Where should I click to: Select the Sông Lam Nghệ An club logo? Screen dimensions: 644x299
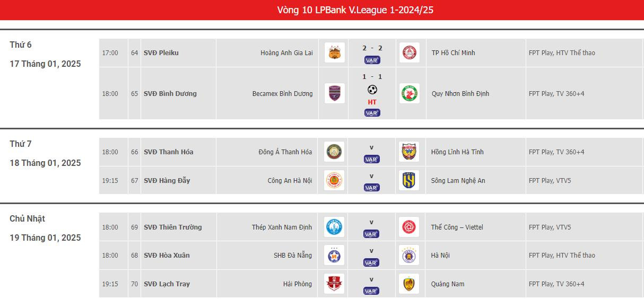410,180
